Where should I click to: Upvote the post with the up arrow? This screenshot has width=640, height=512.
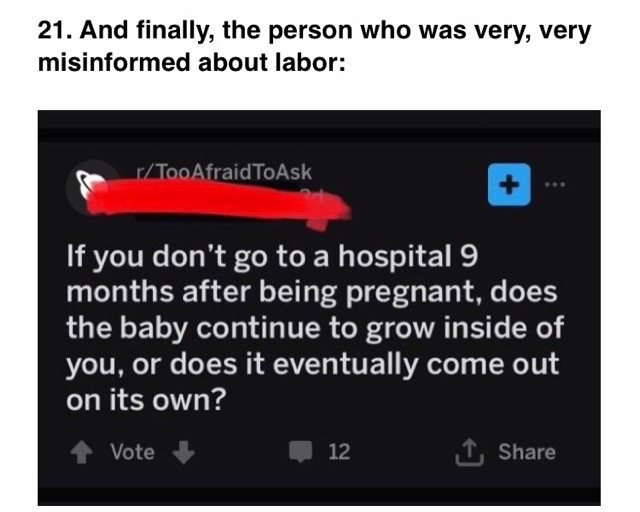(82, 452)
